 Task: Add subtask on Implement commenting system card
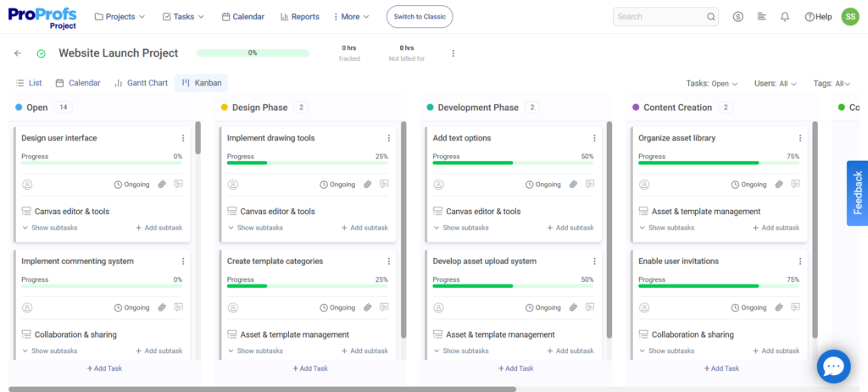click(x=159, y=351)
